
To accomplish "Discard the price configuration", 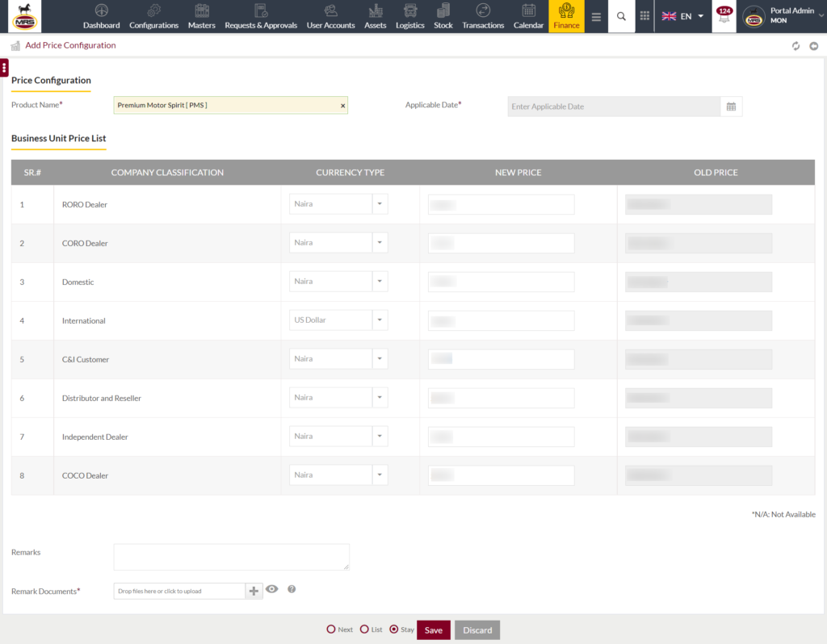I will tap(477, 629).
